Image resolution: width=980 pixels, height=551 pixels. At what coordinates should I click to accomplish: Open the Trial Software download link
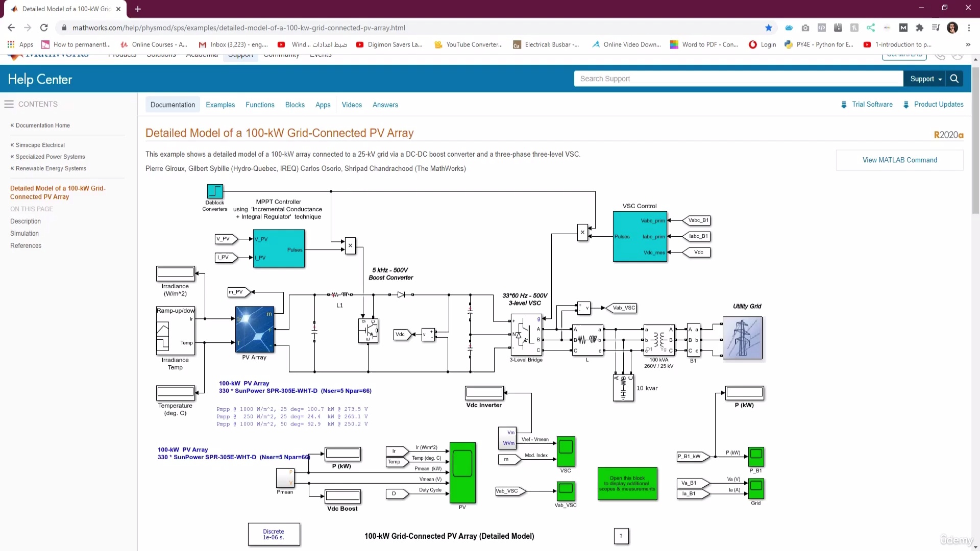(x=872, y=105)
